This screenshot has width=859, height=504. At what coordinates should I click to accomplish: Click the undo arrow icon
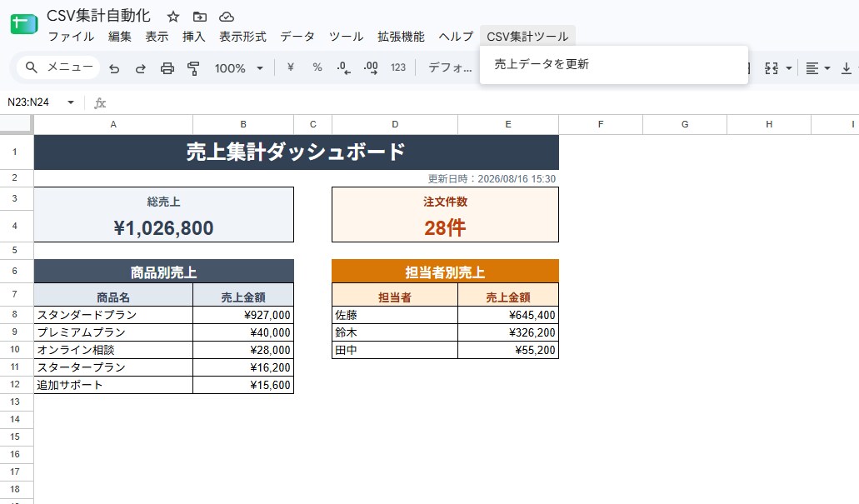coord(114,68)
